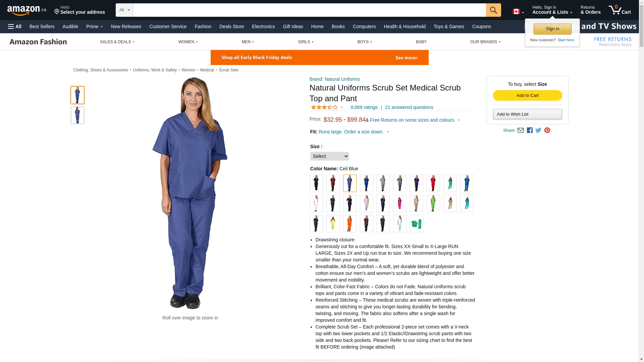
Task: Share the product on Twitter
Action: click(x=538, y=130)
